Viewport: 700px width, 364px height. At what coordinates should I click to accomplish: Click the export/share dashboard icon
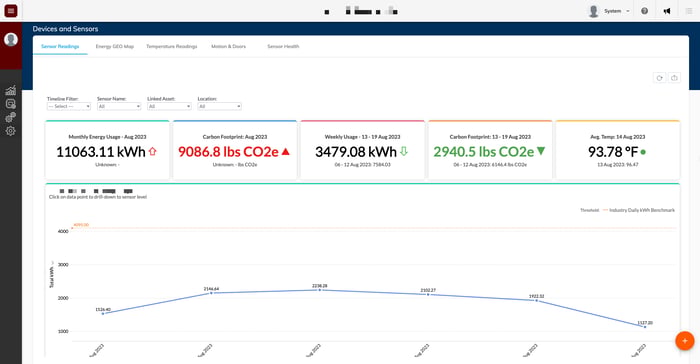(x=674, y=78)
